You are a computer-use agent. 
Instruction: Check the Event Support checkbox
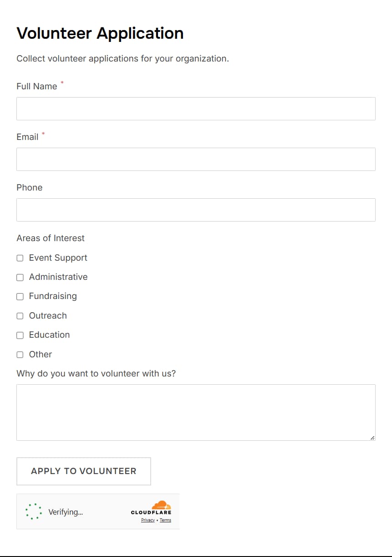point(20,258)
